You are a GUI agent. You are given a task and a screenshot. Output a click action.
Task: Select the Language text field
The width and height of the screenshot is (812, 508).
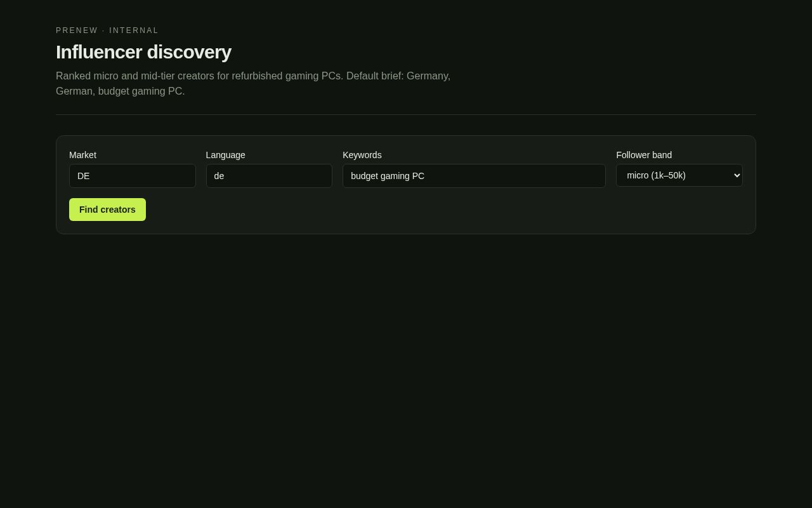tap(269, 176)
